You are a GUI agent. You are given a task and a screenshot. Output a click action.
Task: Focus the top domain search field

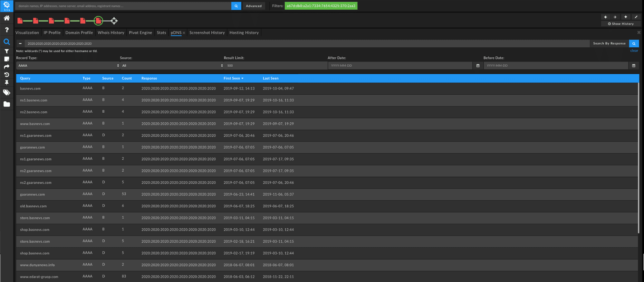coord(123,6)
